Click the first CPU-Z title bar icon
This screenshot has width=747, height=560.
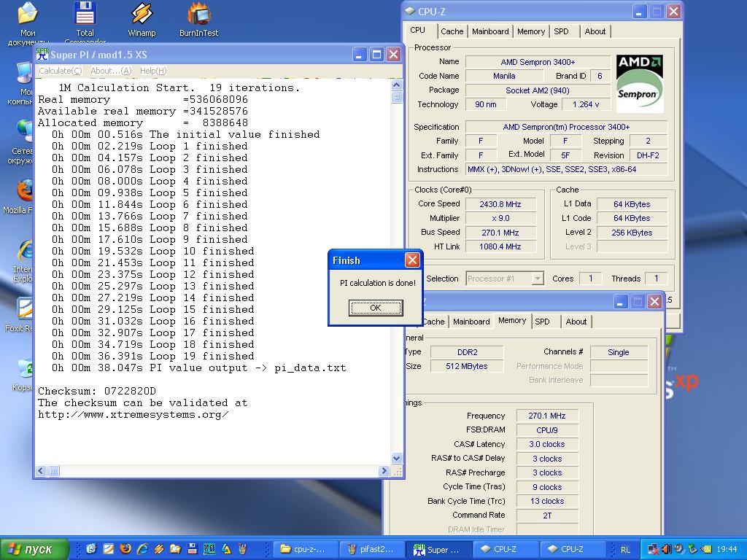410,12
